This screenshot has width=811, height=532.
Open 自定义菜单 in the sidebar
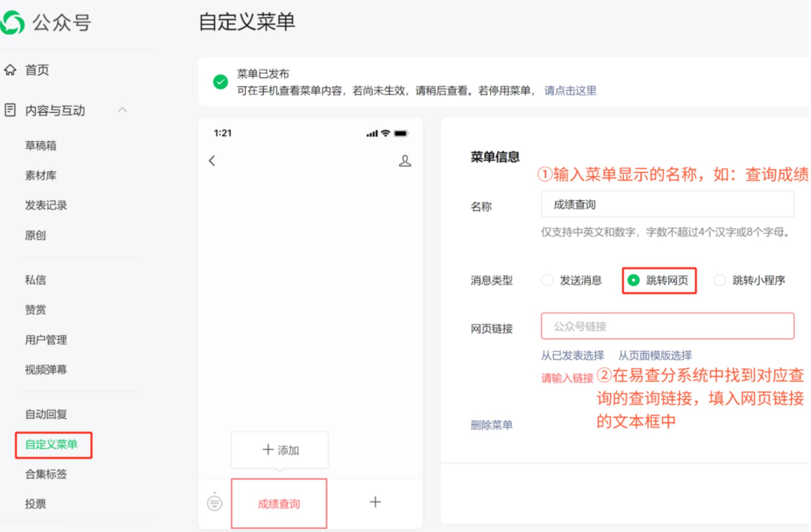pyautogui.click(x=51, y=444)
